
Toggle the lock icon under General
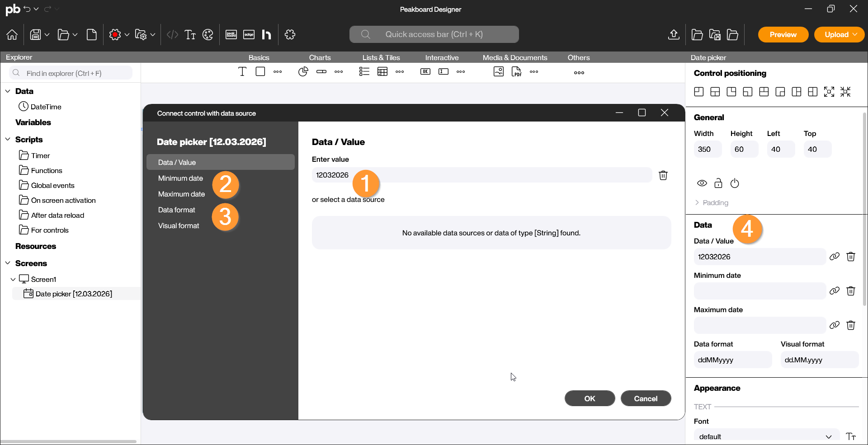(x=718, y=183)
